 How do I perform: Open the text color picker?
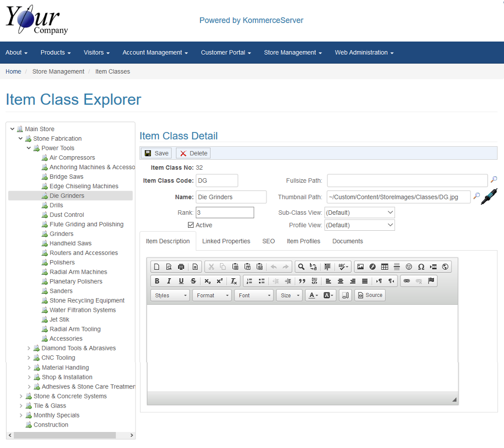pos(313,295)
